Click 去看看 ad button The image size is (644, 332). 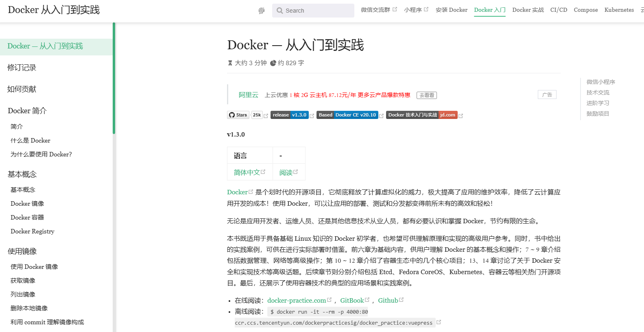point(427,95)
